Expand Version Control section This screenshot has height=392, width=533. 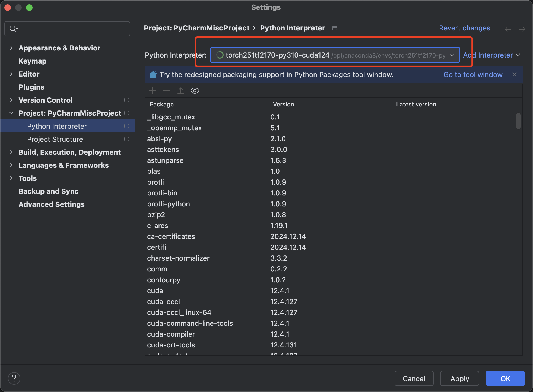coord(11,100)
